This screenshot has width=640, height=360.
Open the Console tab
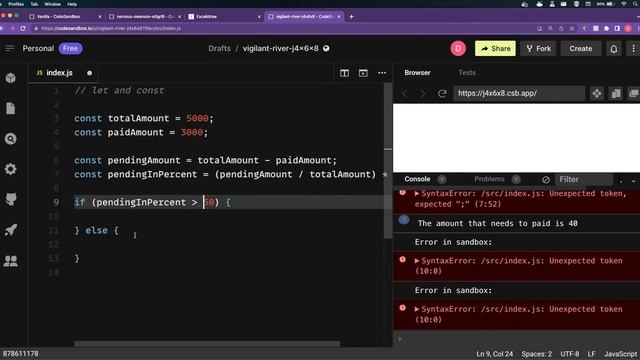pos(417,179)
